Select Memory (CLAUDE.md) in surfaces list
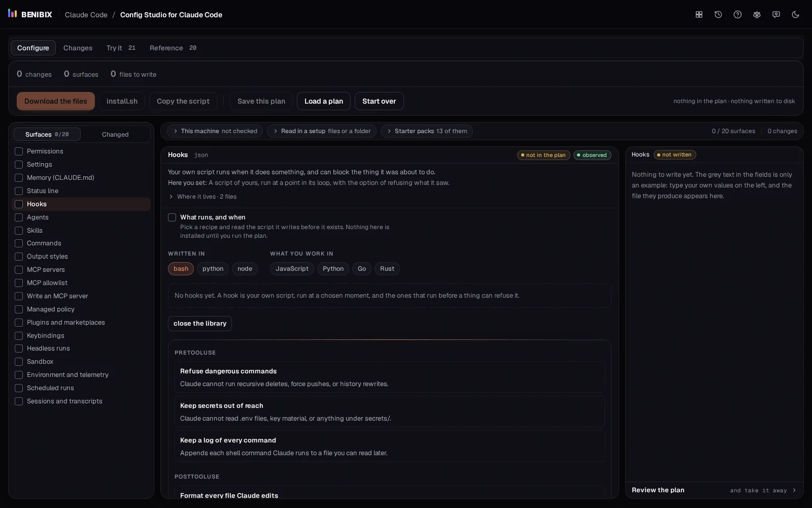The height and width of the screenshot is (508, 812). tap(81, 178)
